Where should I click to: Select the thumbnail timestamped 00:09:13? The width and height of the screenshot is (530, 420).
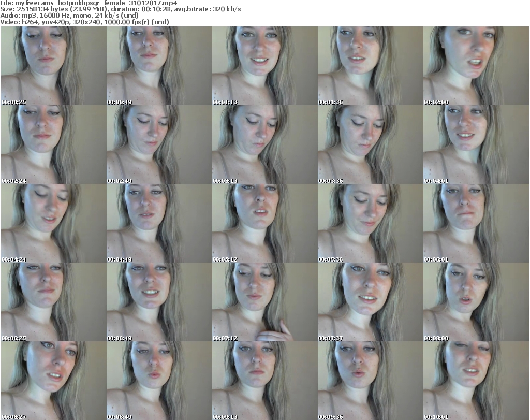point(264,381)
